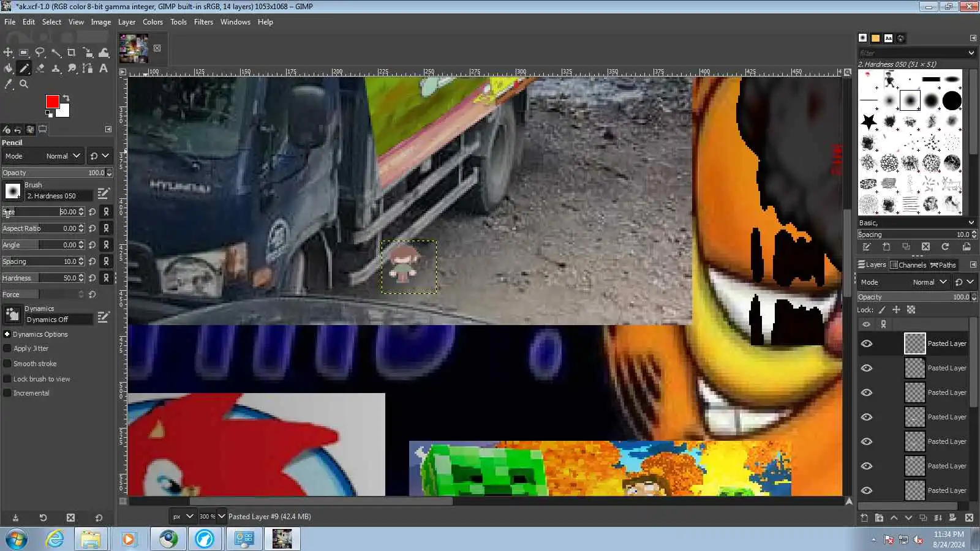Screen dimensions: 980x551
Task: Expand the Dynamics Options section
Action: [7, 334]
